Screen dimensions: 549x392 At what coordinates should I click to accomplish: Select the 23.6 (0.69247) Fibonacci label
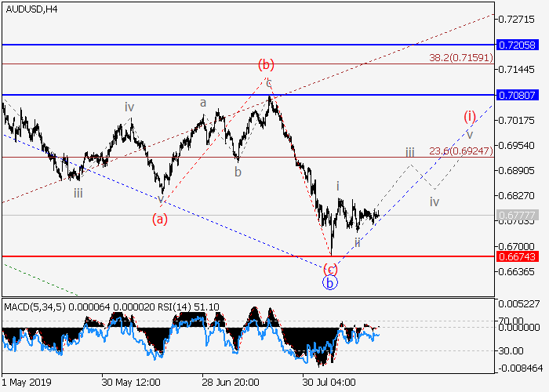(x=460, y=151)
